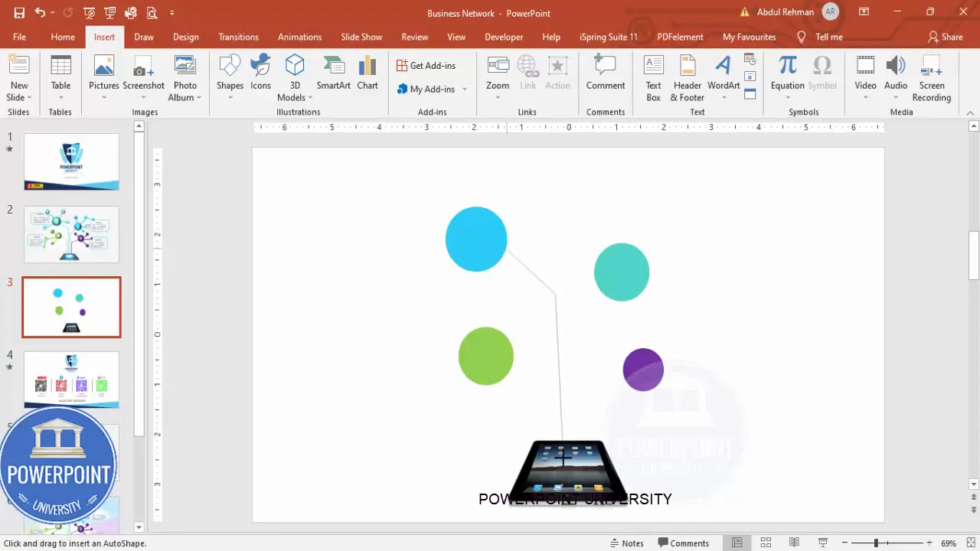The height and width of the screenshot is (551, 980).
Task: Select the green circle on the slide
Action: (486, 356)
